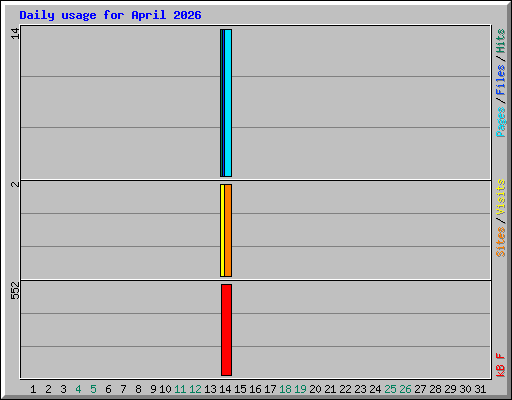Click the orange Sites bar for day 14
Screen dimensions: 512x400
pyautogui.click(x=228, y=230)
